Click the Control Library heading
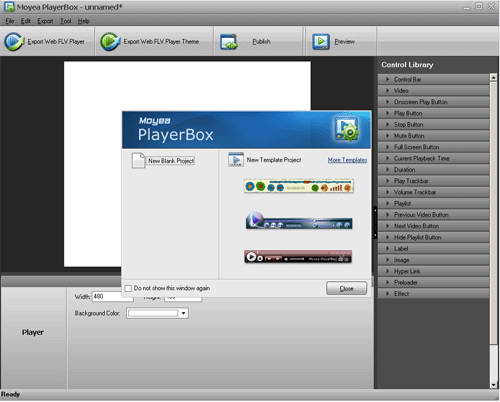Image resolution: width=500 pixels, height=402 pixels. [407, 65]
